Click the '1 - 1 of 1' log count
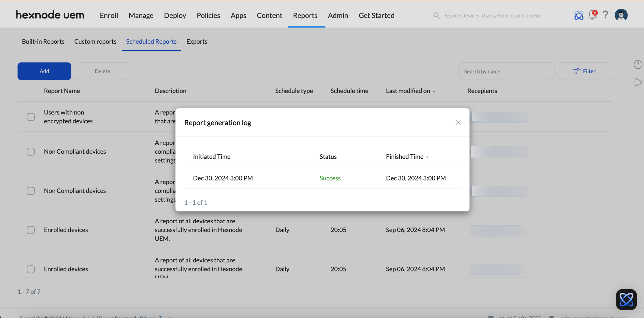The height and width of the screenshot is (318, 644). (196, 203)
